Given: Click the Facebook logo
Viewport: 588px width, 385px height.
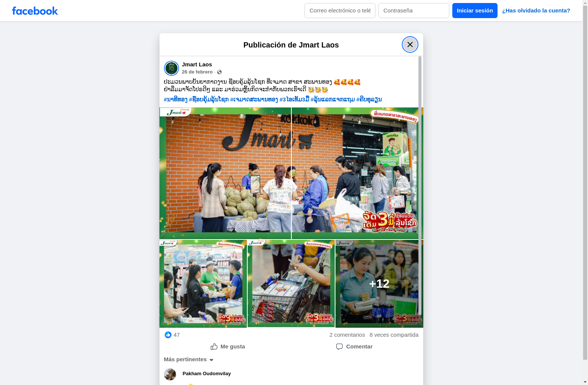Looking at the screenshot, I should (35, 11).
